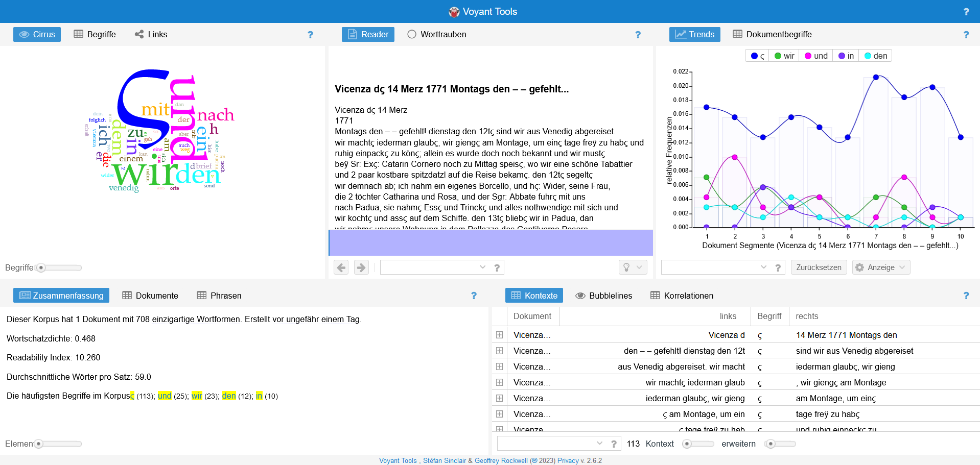Open the Dokumentbegriffe tab
The height and width of the screenshot is (465, 980).
772,34
